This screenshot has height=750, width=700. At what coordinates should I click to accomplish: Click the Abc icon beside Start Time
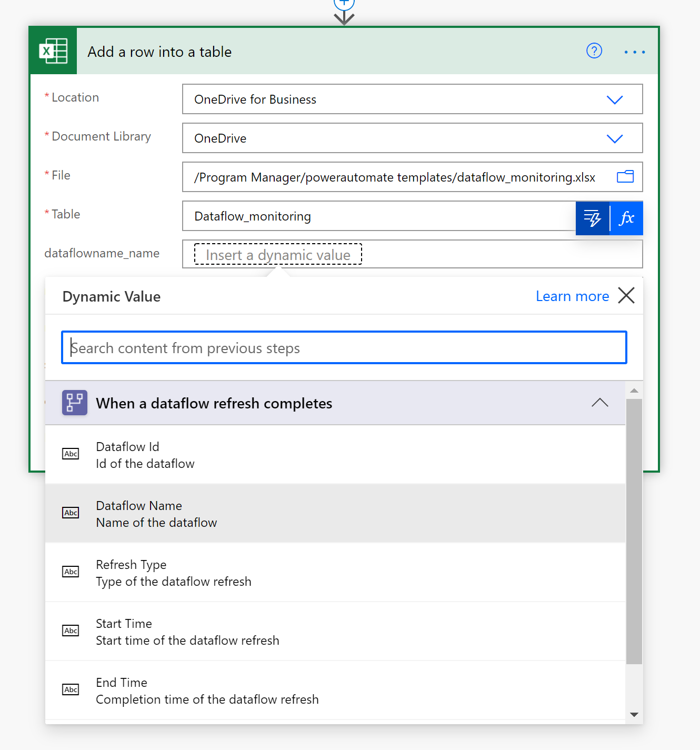pos(71,631)
